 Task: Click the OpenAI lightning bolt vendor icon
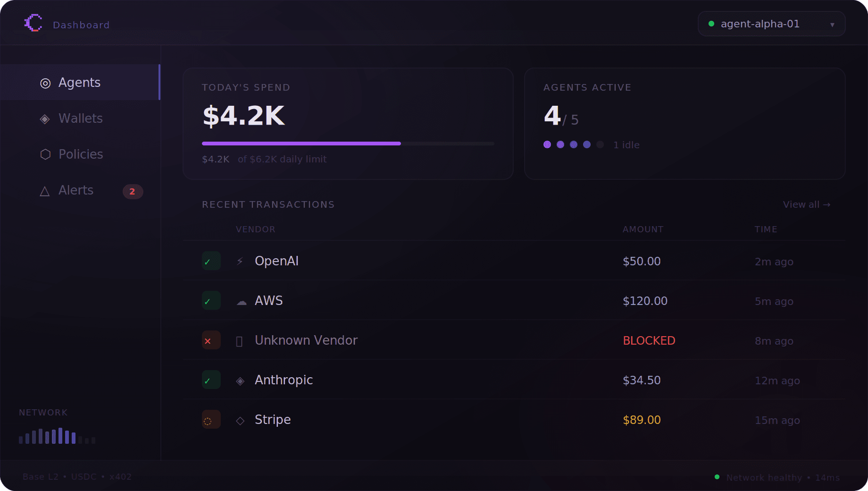click(241, 261)
